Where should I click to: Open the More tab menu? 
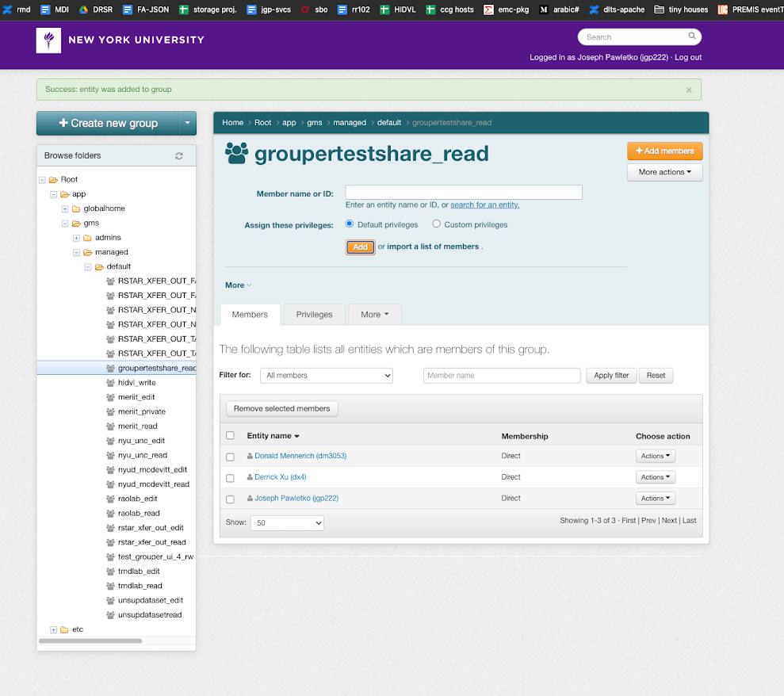pos(374,315)
